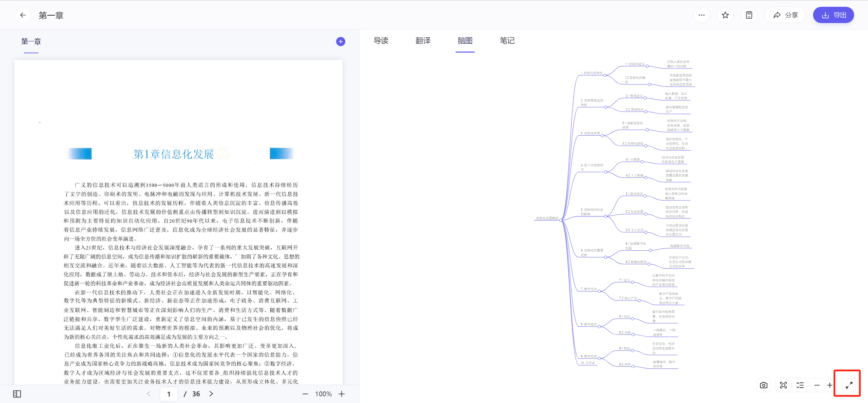The height and width of the screenshot is (403, 868).
Task: Click the back arrow button
Action: tap(23, 15)
